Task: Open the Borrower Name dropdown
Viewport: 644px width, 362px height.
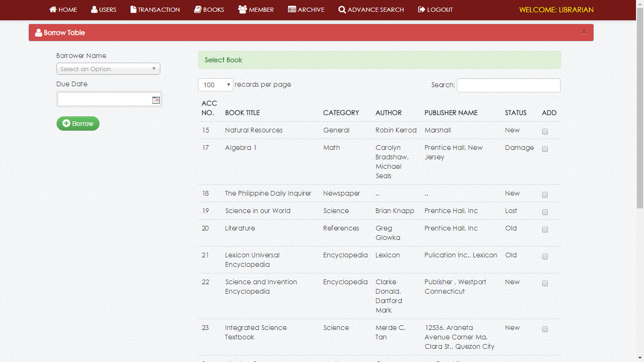Action: click(108, 69)
